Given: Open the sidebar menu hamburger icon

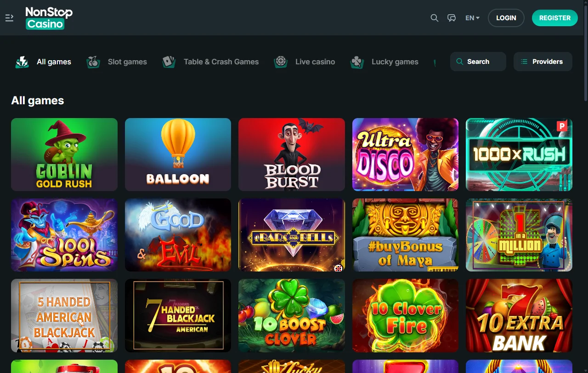Looking at the screenshot, I should [9, 18].
